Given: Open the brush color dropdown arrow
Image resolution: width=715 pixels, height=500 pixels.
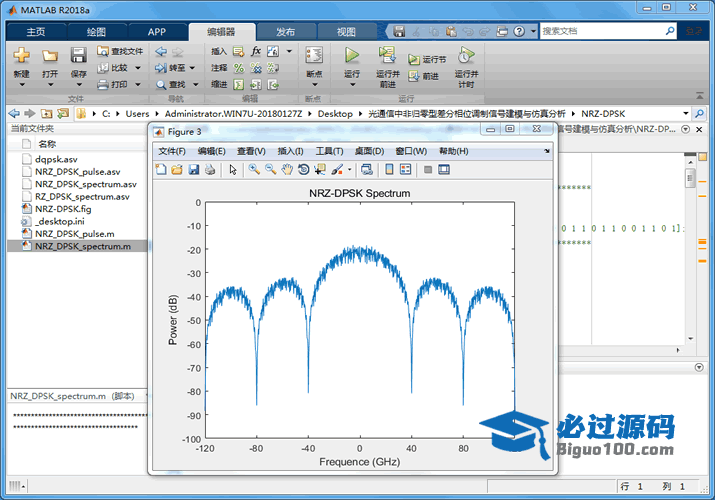Looking at the screenshot, I should click(350, 170).
